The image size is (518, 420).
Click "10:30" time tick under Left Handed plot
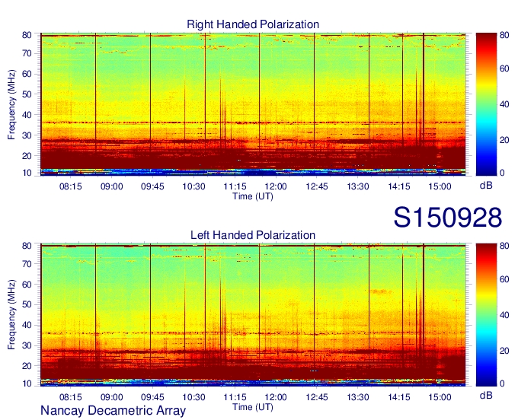[x=194, y=397]
